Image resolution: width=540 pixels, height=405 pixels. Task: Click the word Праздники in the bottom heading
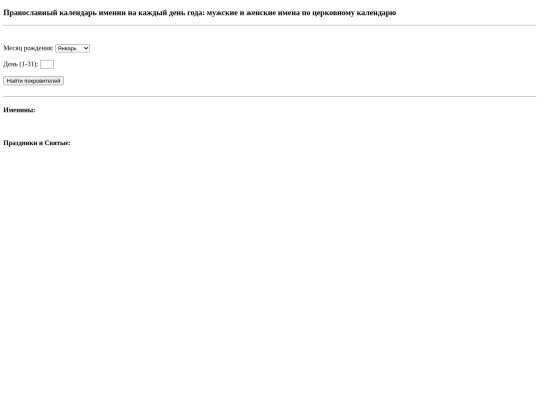[x=20, y=143]
